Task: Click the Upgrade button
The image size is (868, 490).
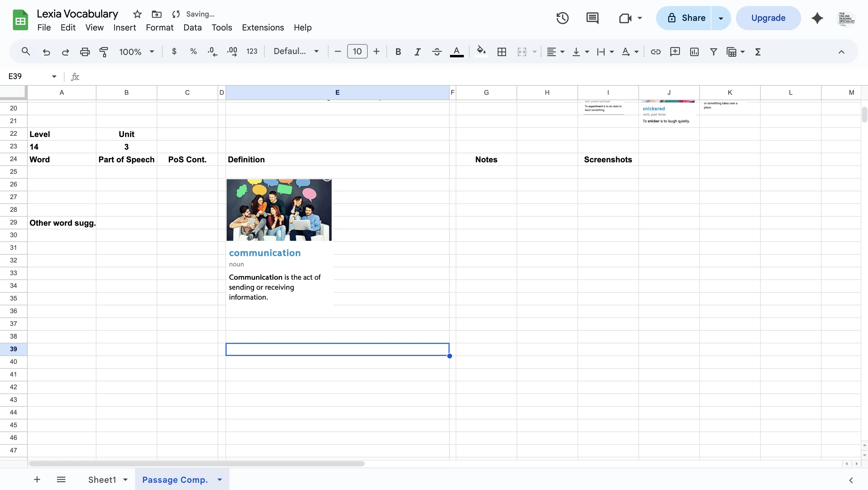Action: click(768, 17)
